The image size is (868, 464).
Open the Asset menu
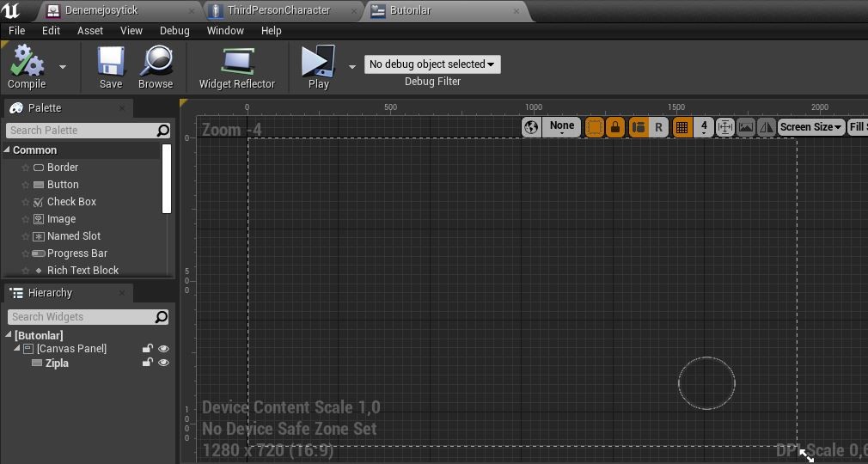point(90,30)
